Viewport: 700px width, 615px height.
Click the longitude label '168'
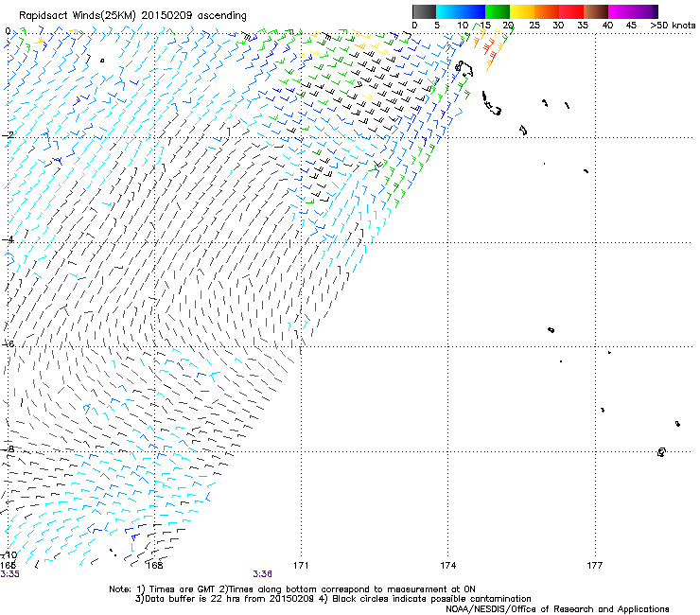pyautogui.click(x=154, y=566)
